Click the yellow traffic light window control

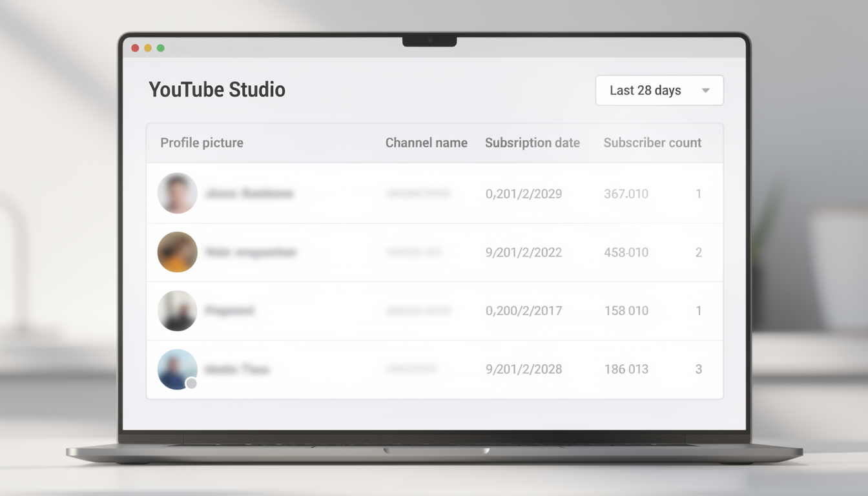(148, 48)
